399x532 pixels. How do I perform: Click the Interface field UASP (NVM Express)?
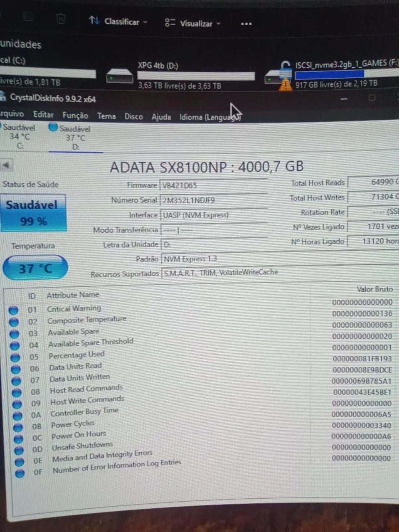click(x=214, y=215)
